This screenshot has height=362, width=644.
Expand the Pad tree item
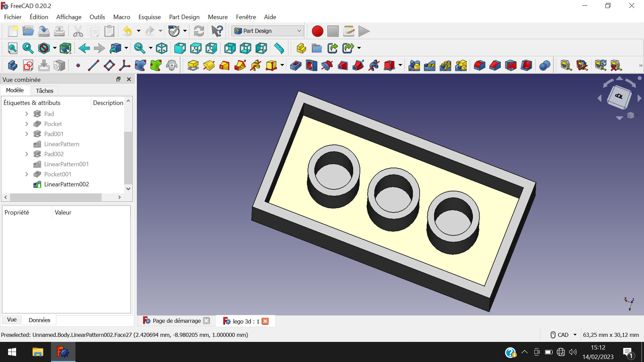point(27,114)
